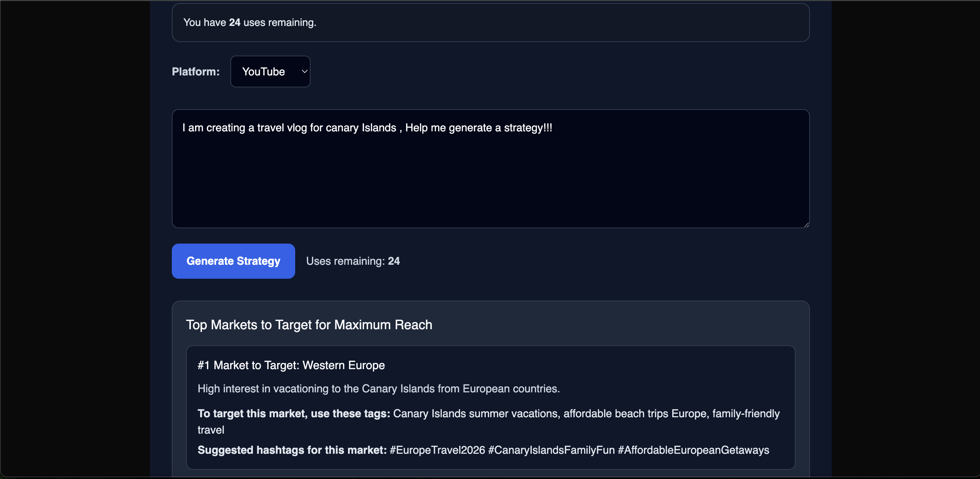Click the 'Uses remaining: 24' counter
Image resolution: width=980 pixels, height=479 pixels.
pos(353,261)
